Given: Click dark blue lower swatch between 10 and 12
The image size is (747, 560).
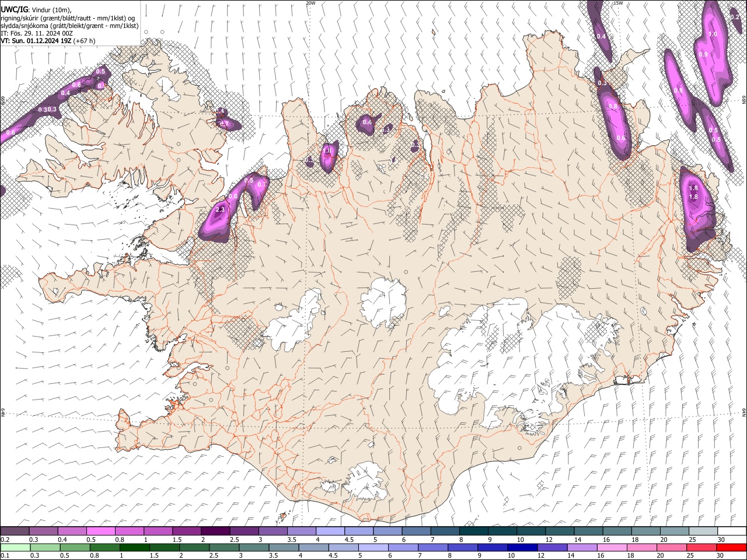Looking at the screenshot, I should (523, 547).
